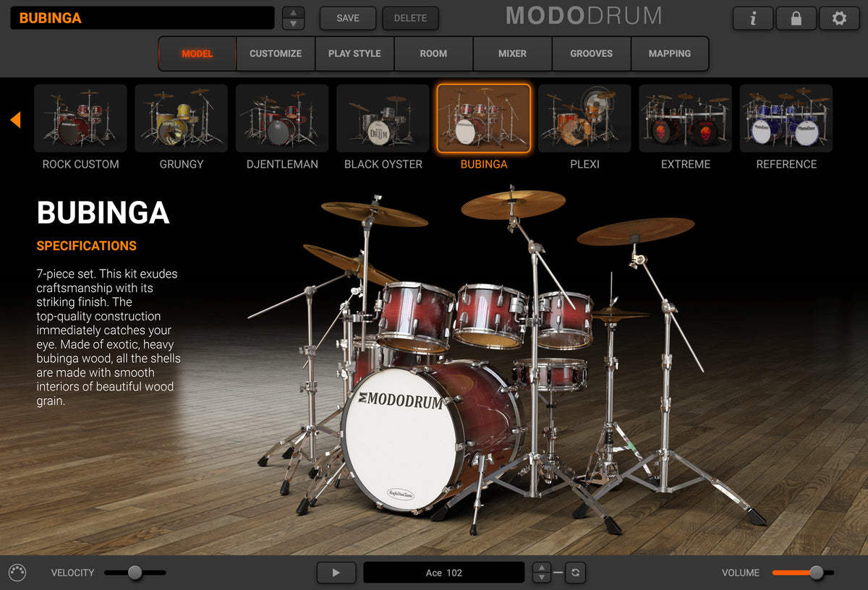Open the Grooves tab
868x590 pixels.
tap(591, 54)
